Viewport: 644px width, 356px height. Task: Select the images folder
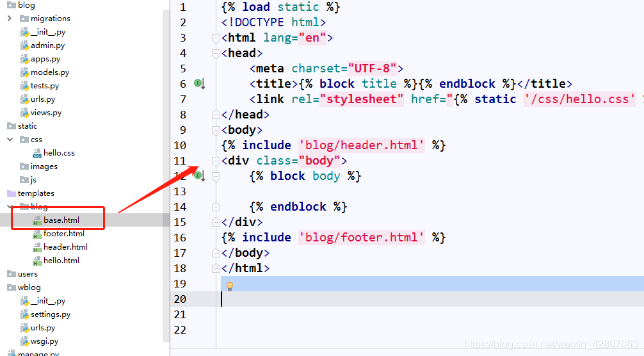(x=44, y=166)
